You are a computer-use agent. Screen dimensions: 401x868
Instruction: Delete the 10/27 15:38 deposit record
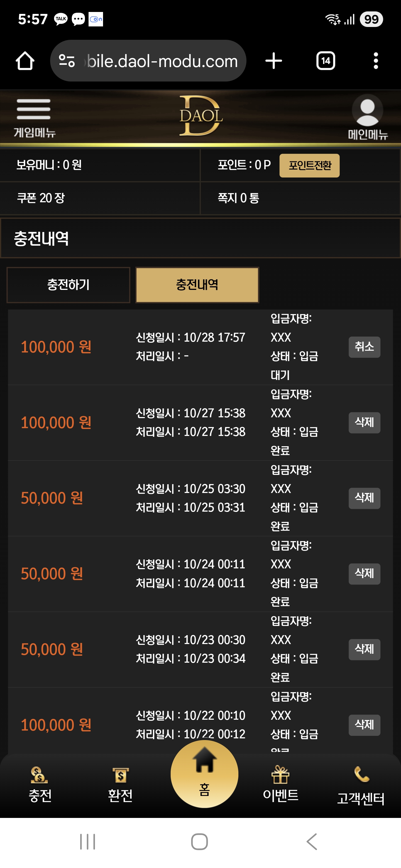(364, 423)
